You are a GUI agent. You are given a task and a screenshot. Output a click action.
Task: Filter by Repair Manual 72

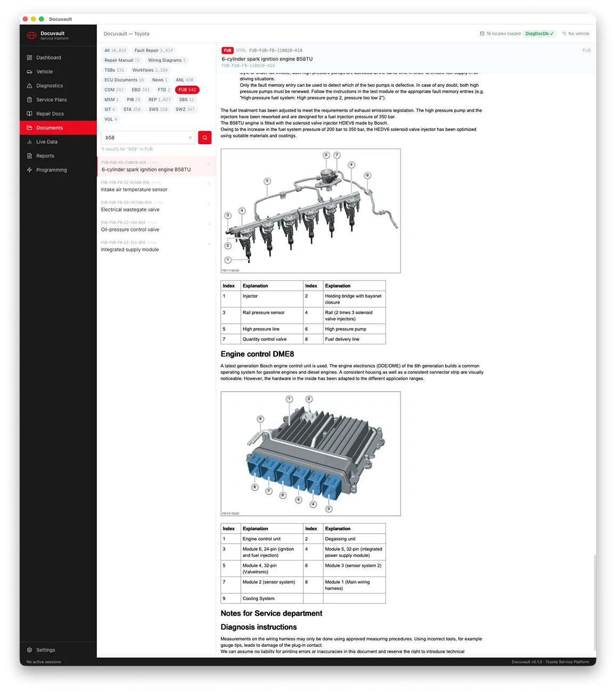click(x=122, y=60)
